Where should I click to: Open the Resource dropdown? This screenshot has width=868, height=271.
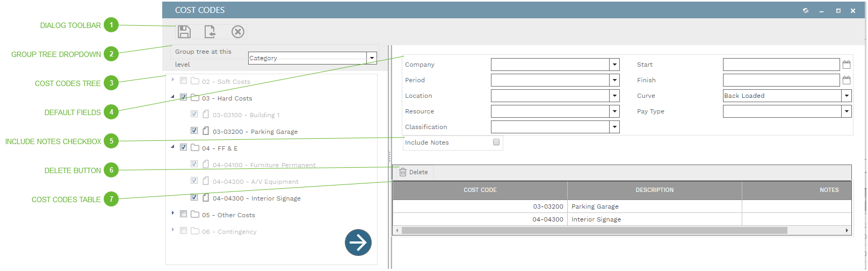[614, 111]
